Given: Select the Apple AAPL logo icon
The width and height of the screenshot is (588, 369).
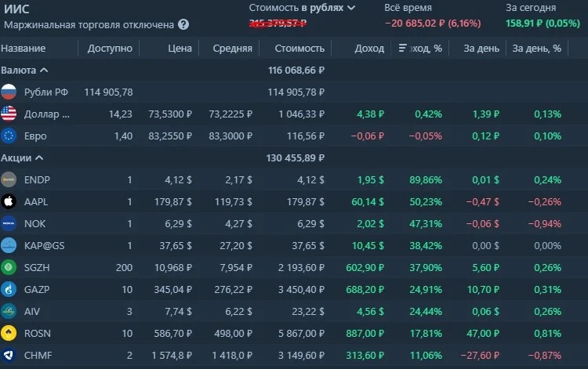Looking at the screenshot, I should click(x=9, y=201).
